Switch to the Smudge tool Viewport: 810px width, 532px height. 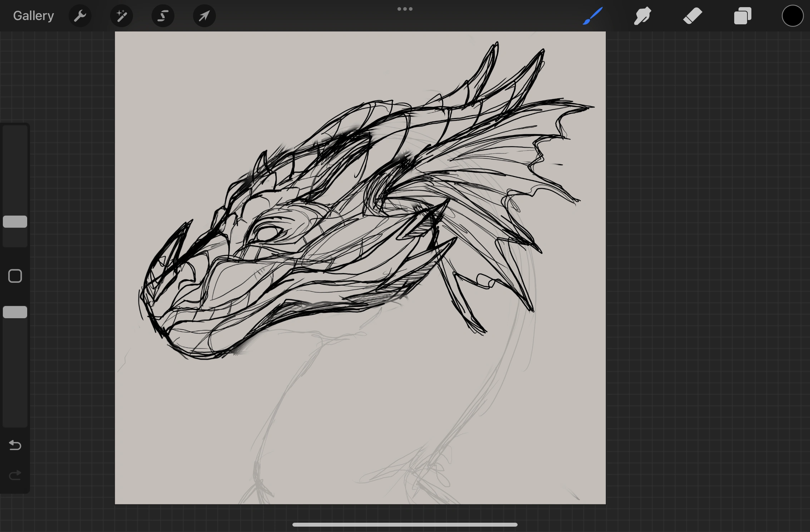coord(642,16)
